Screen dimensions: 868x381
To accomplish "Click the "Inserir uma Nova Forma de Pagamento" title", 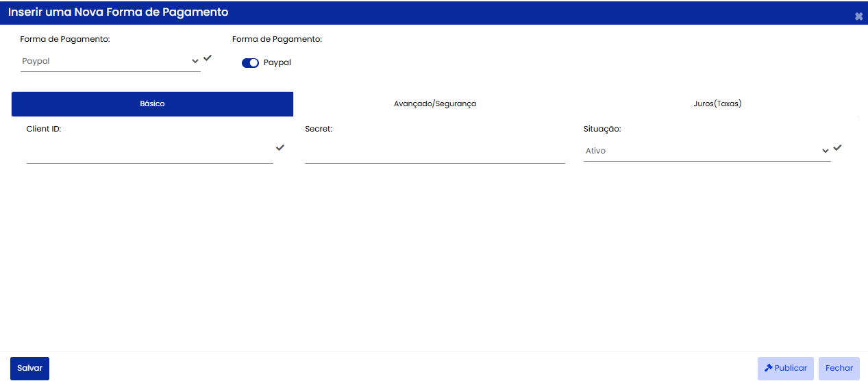I will [119, 12].
